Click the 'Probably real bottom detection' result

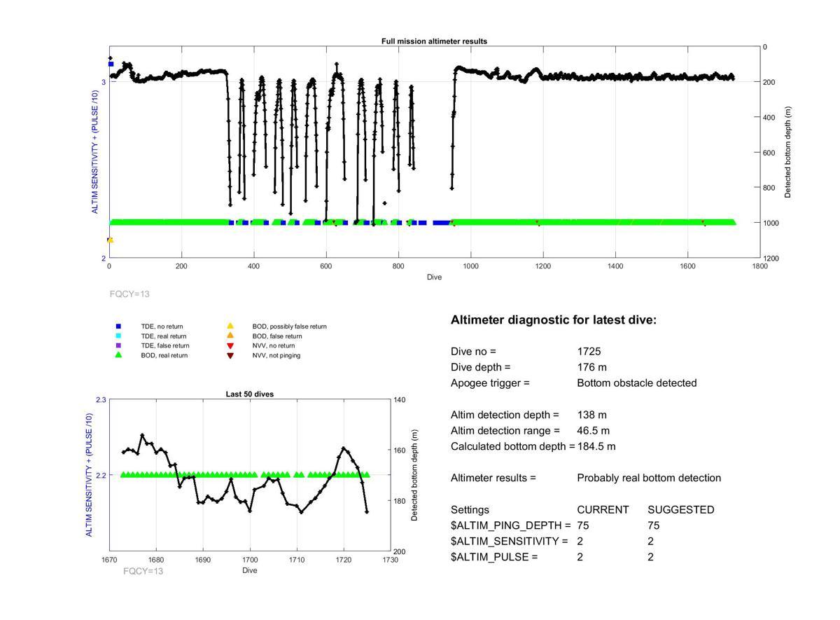coord(649,478)
